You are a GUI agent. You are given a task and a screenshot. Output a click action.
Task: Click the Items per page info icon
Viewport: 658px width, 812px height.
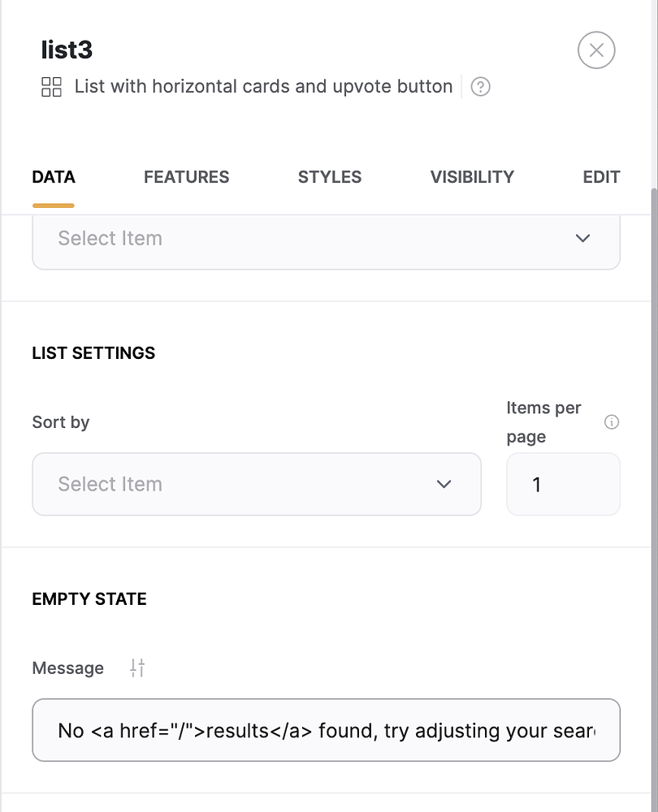point(612,421)
